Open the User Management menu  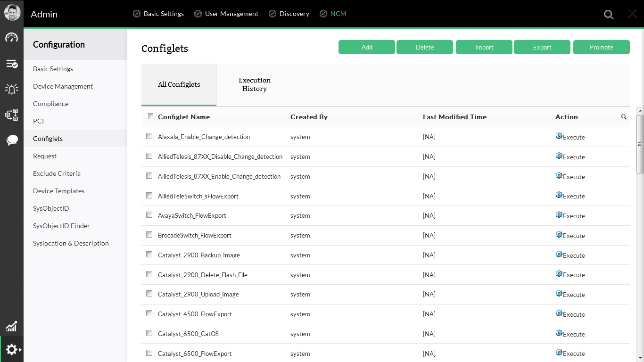pos(231,14)
